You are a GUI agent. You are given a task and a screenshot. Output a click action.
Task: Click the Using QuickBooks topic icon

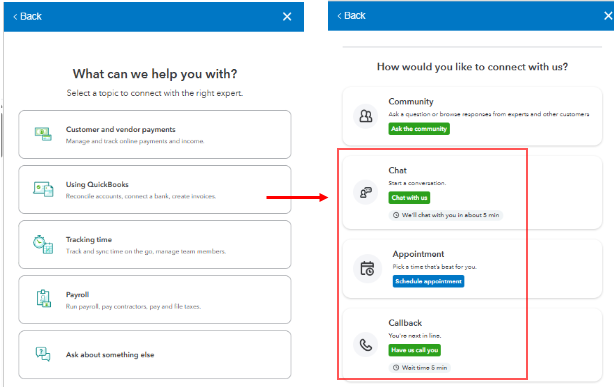43,189
